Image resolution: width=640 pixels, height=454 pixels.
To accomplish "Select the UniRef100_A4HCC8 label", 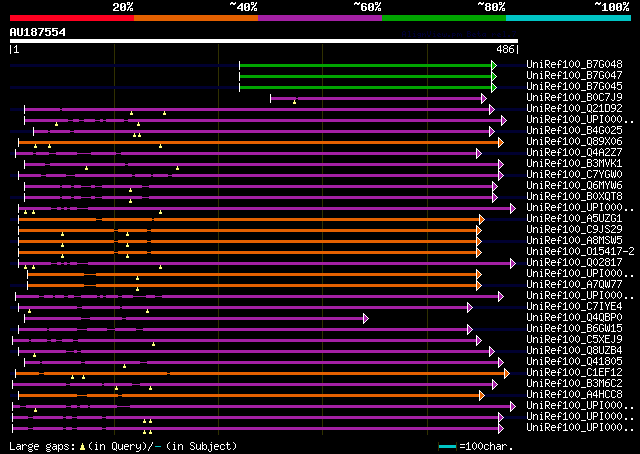I will (574, 395).
